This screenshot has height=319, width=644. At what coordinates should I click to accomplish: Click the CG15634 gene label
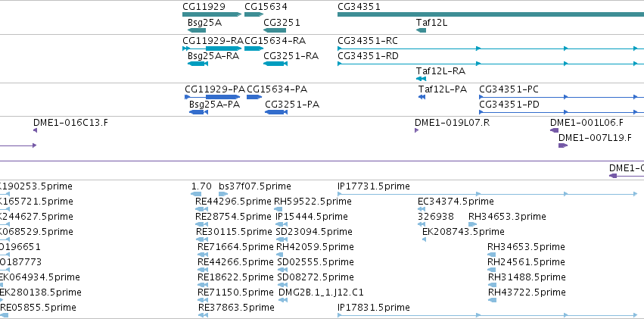coord(266,7)
